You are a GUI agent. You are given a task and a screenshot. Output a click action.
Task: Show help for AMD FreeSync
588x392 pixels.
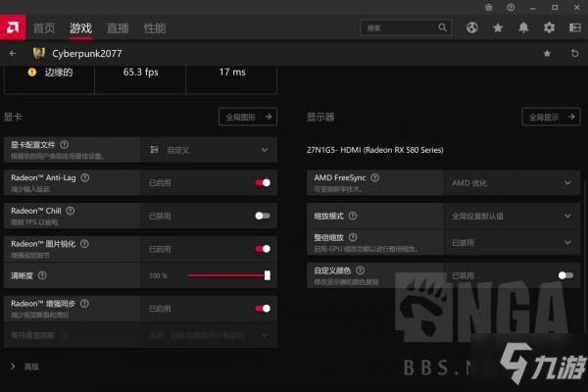374,177
